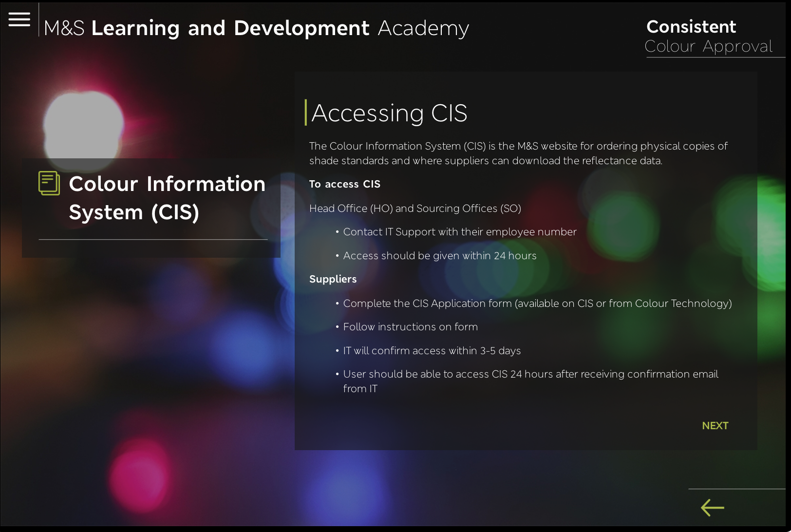This screenshot has height=532, width=791.
Task: Click the intro paragraph describing the CIS website
Action: coord(518,153)
